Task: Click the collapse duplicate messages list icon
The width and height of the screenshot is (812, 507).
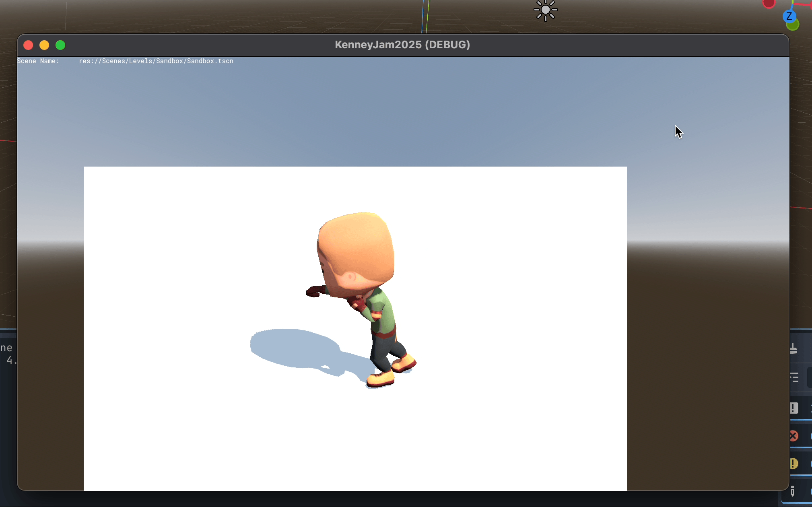Action: 794,377
